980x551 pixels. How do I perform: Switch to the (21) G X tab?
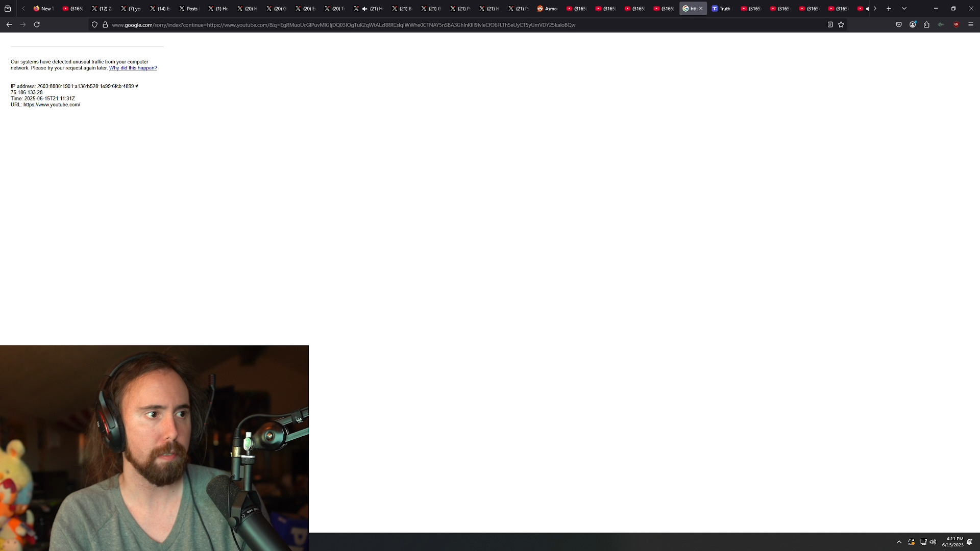pyautogui.click(x=432, y=9)
